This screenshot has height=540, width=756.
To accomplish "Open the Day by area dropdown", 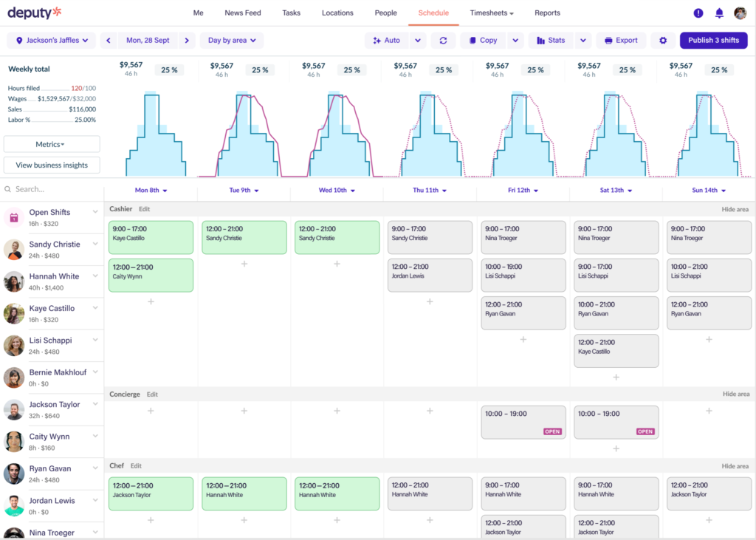I will point(232,41).
